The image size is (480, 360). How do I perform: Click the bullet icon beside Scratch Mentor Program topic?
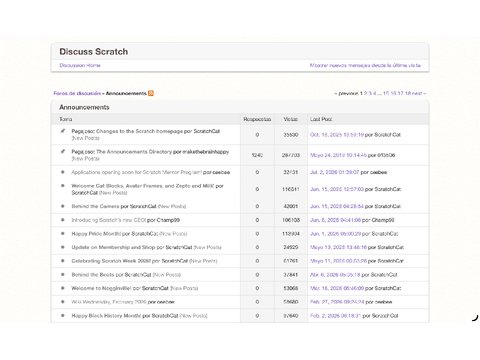(x=62, y=172)
